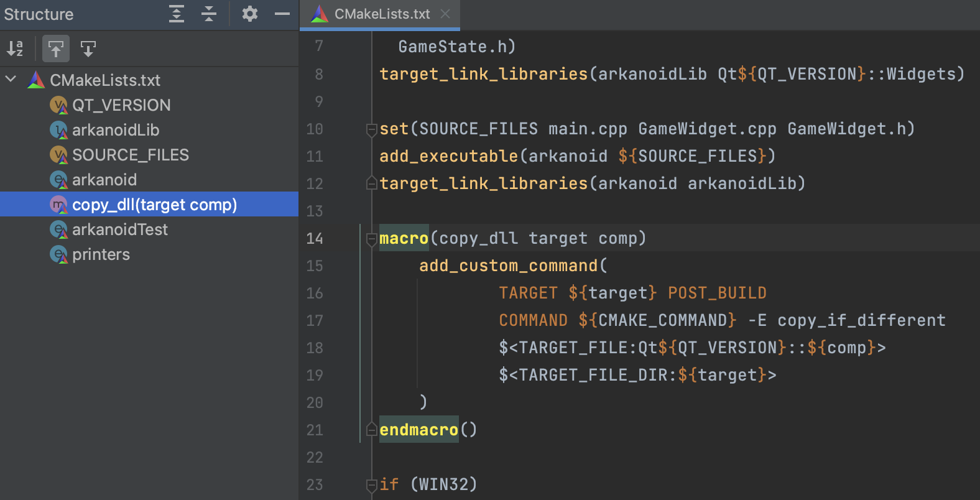Toggle Autoscroll from Source button
This screenshot has height=500, width=980.
point(88,49)
